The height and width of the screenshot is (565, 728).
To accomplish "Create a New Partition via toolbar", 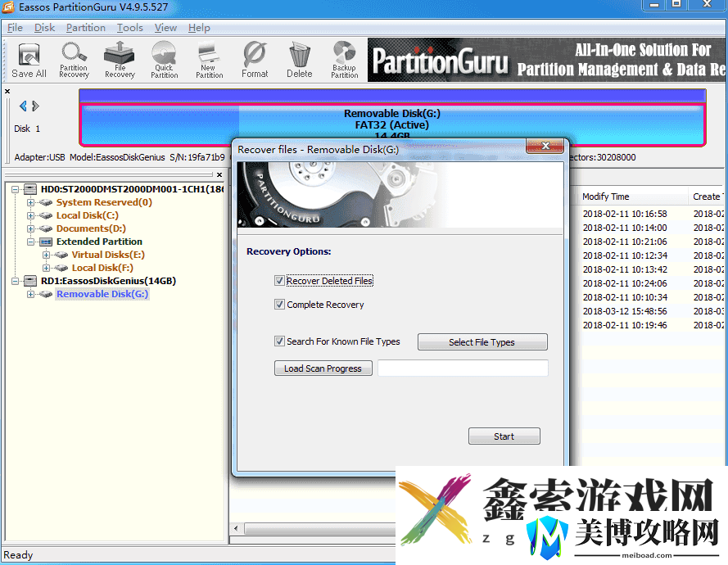I will pyautogui.click(x=209, y=60).
